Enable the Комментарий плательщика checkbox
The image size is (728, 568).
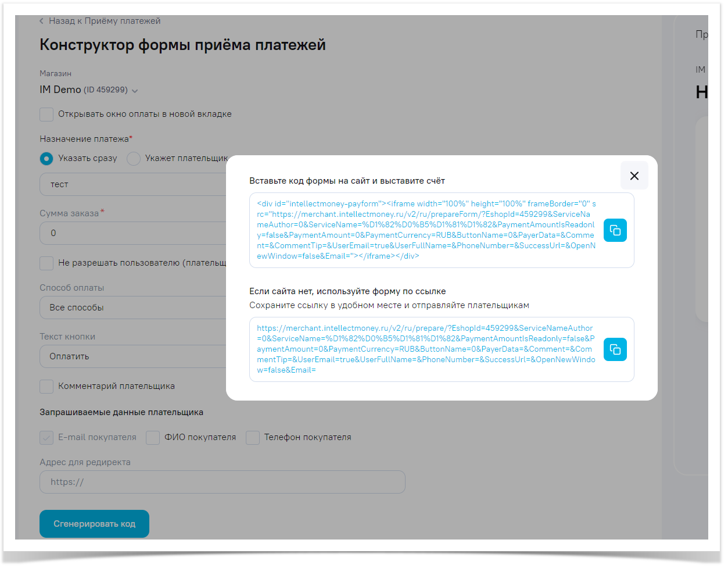(x=46, y=386)
